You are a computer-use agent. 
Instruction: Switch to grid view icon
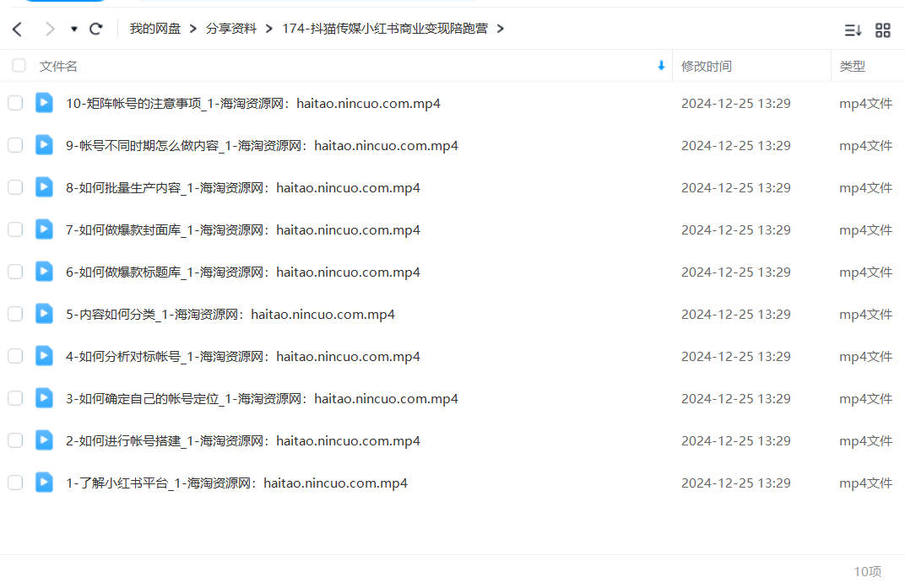(x=883, y=30)
